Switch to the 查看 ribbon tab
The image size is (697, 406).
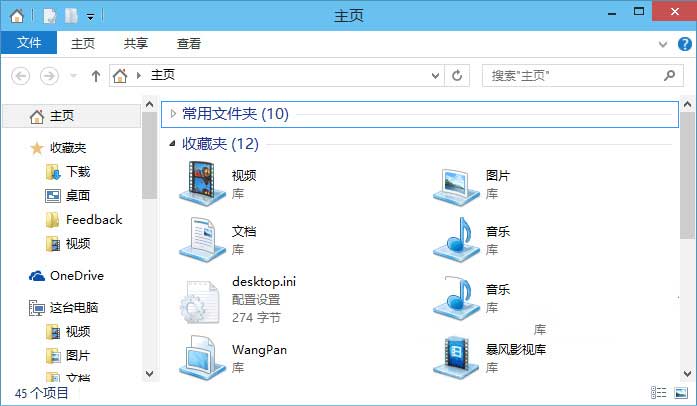pos(189,44)
